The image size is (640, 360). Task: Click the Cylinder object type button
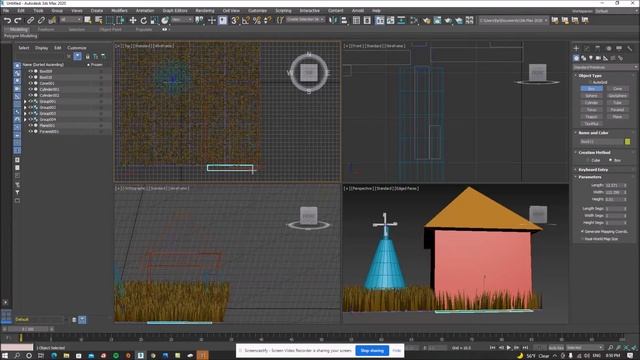point(591,103)
